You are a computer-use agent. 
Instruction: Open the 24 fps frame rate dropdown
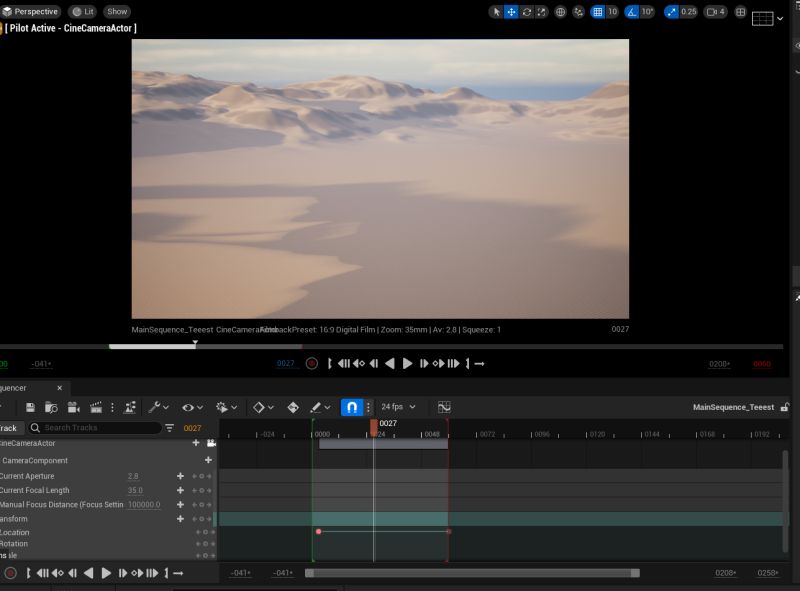tap(398, 407)
